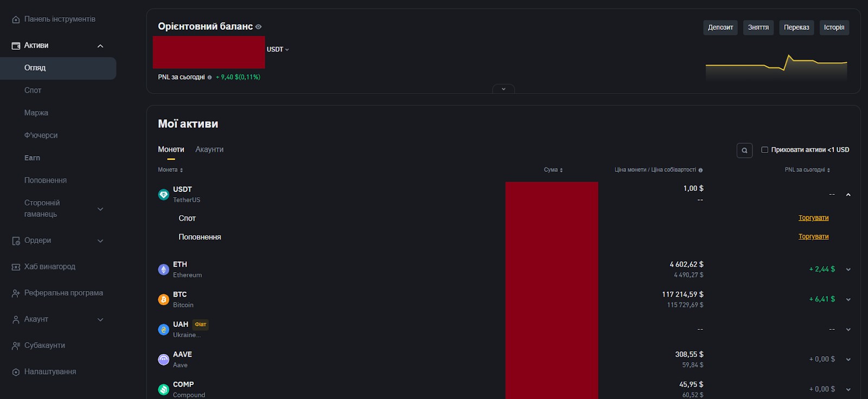Click the Реферальна програма person icon

point(16,293)
